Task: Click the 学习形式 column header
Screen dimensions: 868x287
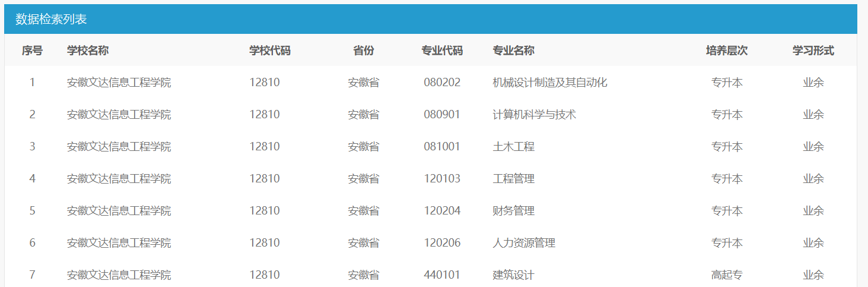Action: point(813,51)
